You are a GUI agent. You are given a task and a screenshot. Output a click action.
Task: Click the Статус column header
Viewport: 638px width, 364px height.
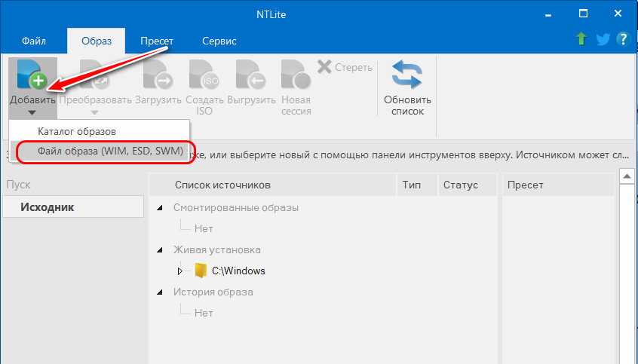click(468, 185)
